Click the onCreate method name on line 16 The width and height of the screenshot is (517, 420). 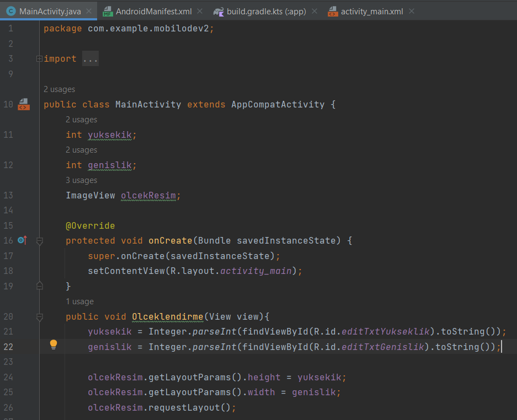coord(170,240)
